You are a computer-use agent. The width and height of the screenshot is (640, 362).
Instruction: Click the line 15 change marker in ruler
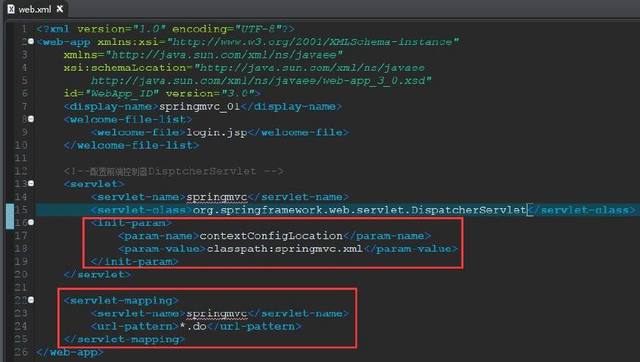pyautogui.click(x=10, y=216)
